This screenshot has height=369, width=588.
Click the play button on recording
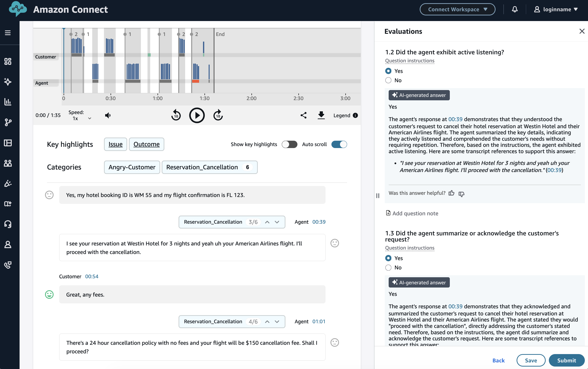tap(197, 115)
